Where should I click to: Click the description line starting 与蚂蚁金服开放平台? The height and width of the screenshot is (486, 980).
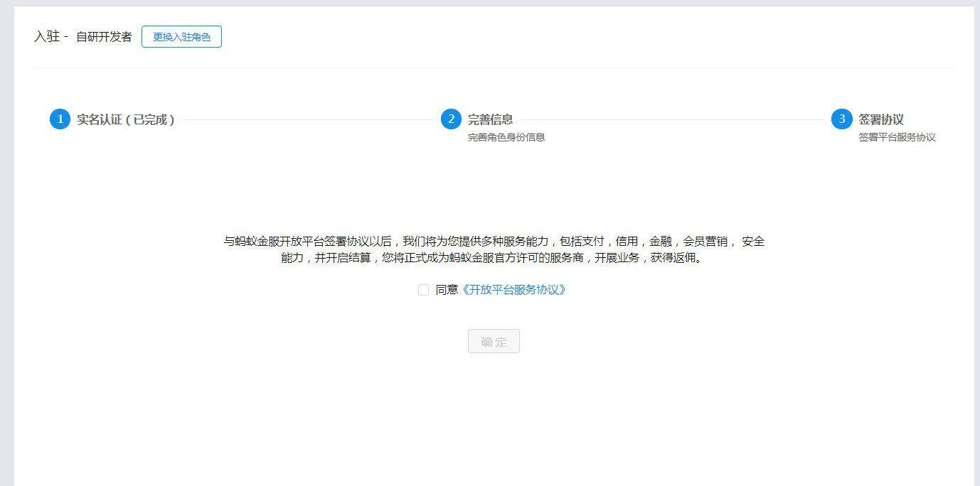[494, 242]
